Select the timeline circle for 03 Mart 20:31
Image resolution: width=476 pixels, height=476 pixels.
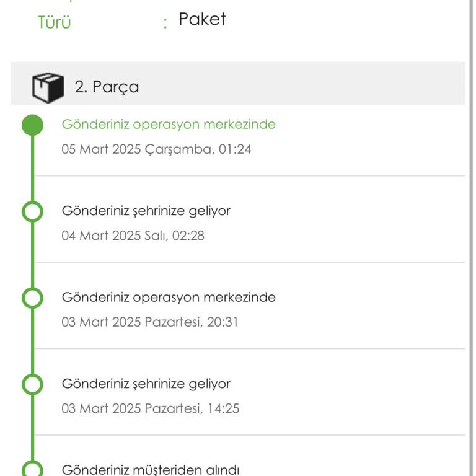32,298
